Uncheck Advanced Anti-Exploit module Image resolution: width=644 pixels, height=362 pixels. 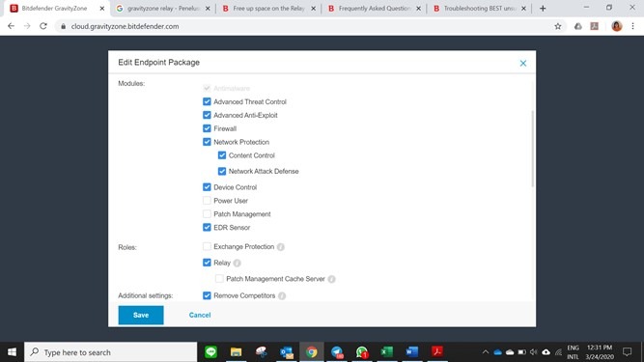[207, 115]
